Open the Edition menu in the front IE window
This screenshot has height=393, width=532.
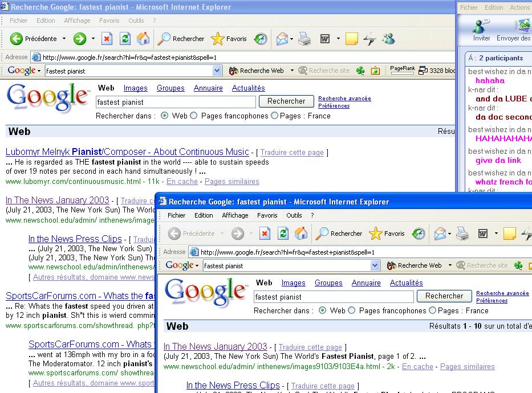(x=204, y=215)
